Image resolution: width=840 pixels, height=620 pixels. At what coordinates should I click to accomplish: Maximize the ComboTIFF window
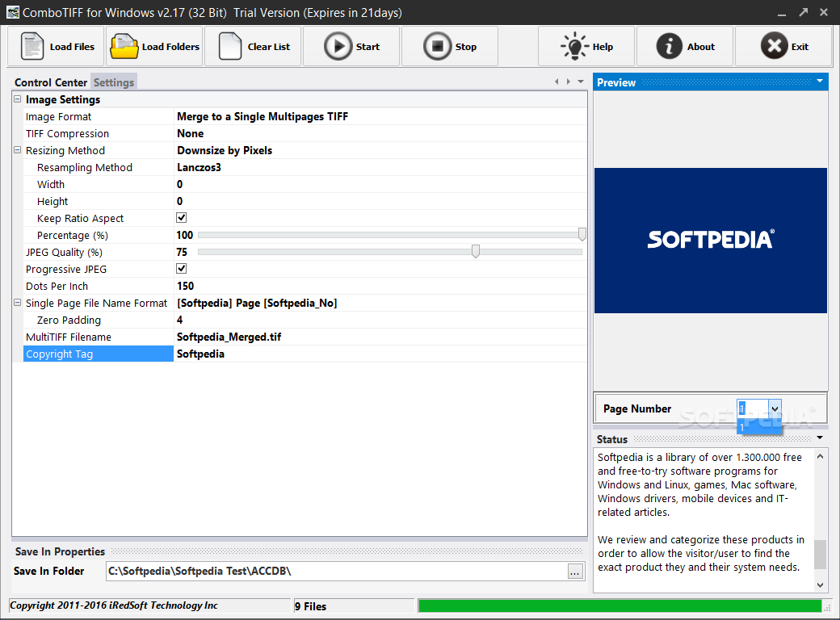click(803, 12)
